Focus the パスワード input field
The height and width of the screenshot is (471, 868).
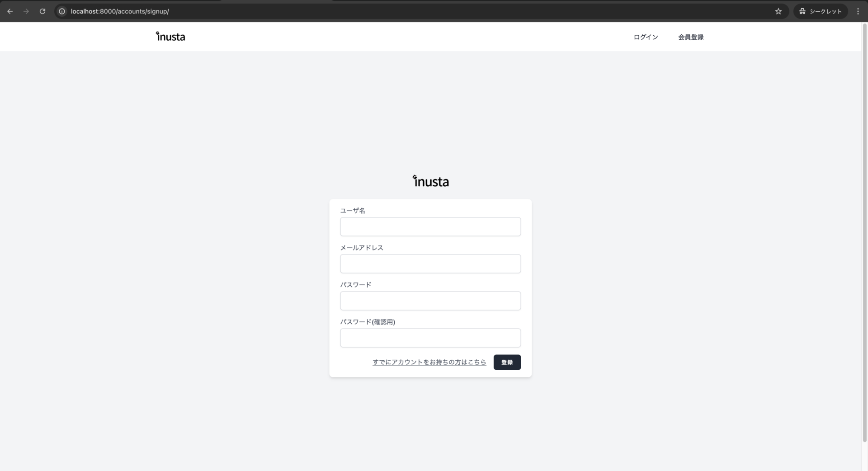[430, 301]
